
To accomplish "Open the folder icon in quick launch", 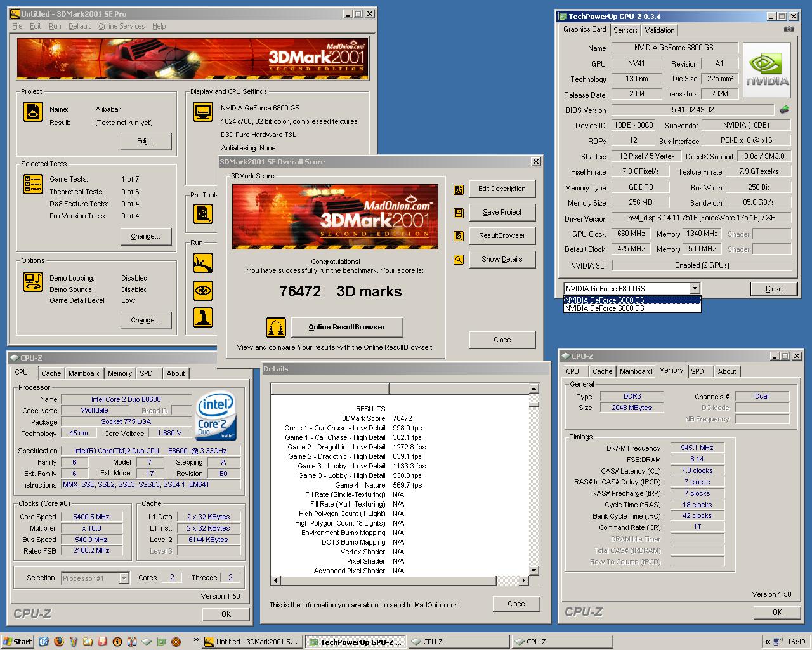I will (x=88, y=642).
